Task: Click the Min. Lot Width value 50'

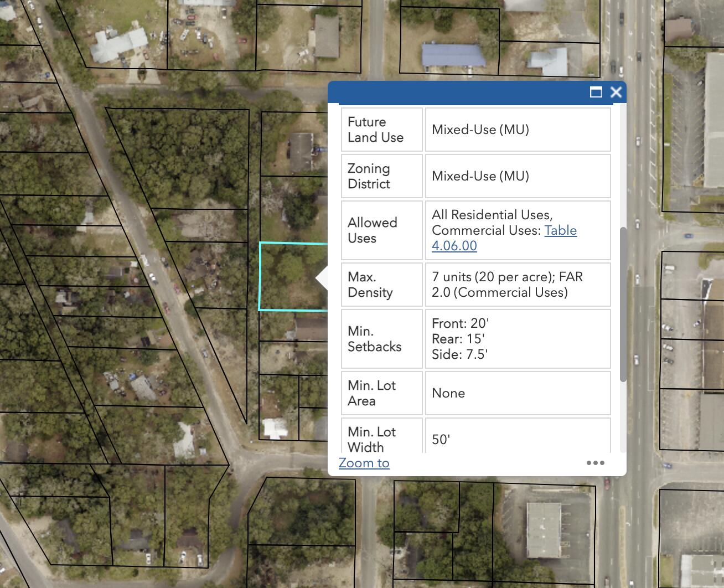Action: (x=441, y=440)
